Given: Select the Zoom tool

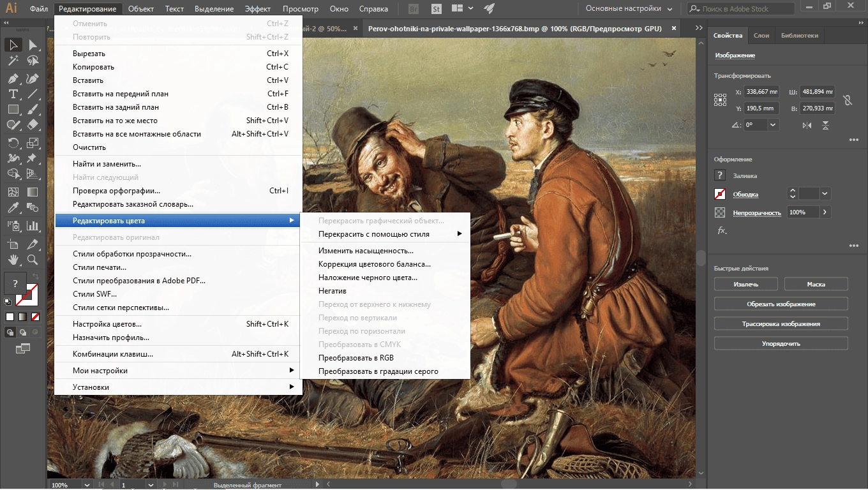Looking at the screenshot, I should click(33, 260).
